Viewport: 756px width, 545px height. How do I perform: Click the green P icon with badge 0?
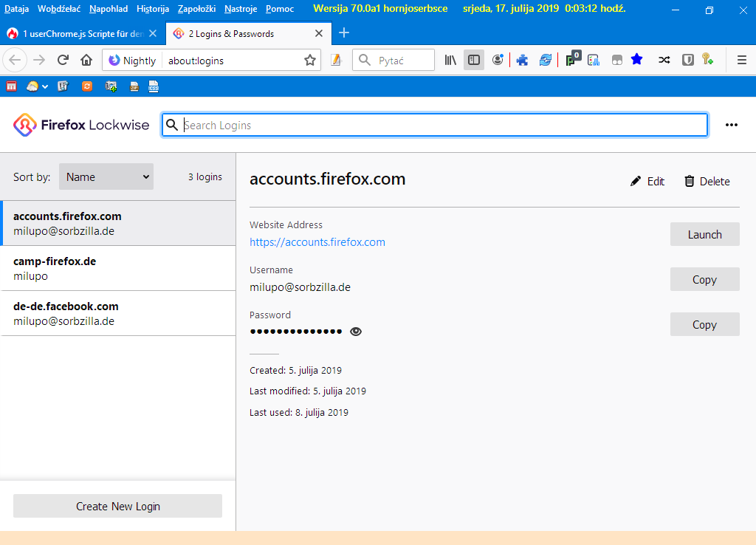point(573,59)
